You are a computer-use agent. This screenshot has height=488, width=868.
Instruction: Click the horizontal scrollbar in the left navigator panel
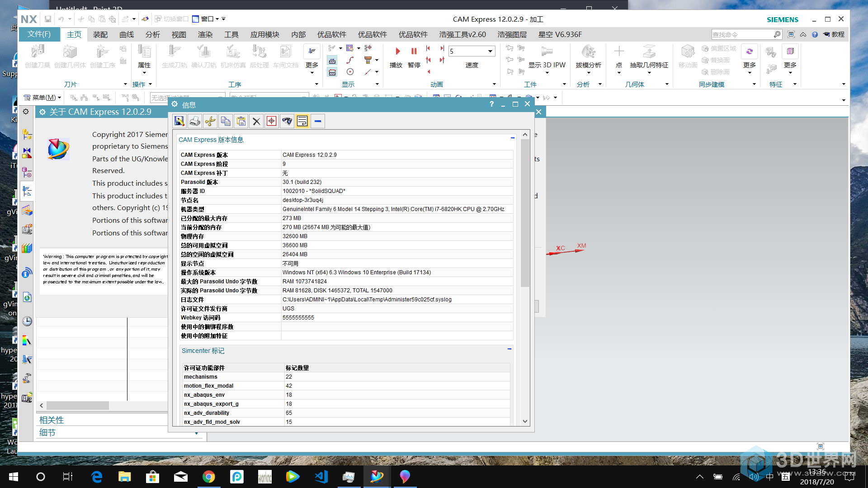(x=78, y=406)
